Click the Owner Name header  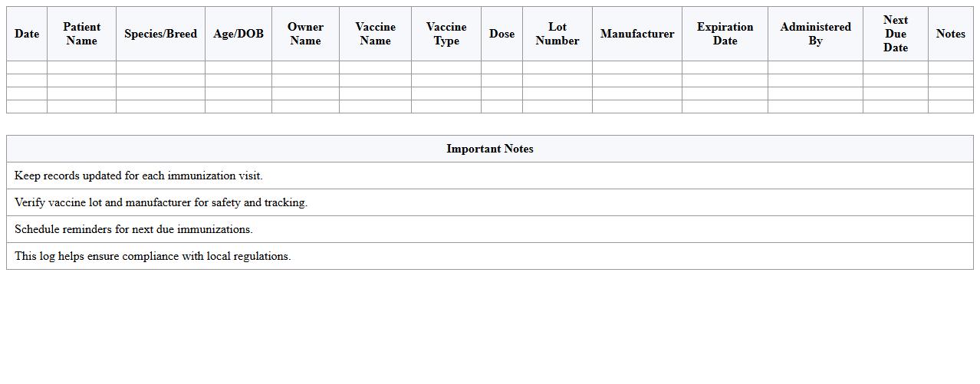[x=305, y=34]
